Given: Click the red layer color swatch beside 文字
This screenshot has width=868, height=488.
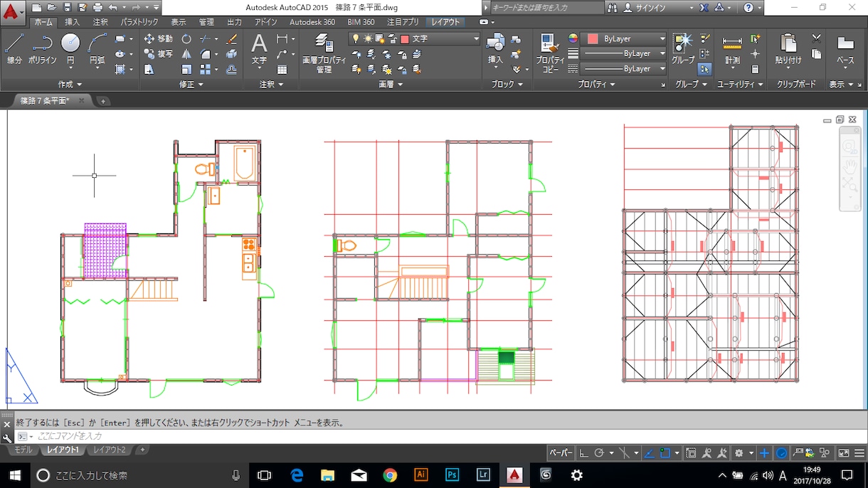Looking at the screenshot, I should 404,38.
